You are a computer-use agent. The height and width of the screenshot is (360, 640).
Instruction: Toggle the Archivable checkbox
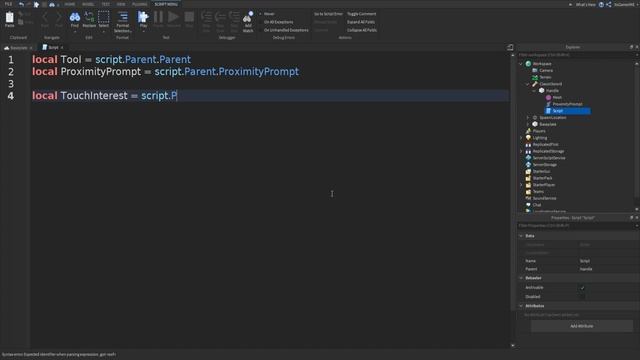point(582,288)
